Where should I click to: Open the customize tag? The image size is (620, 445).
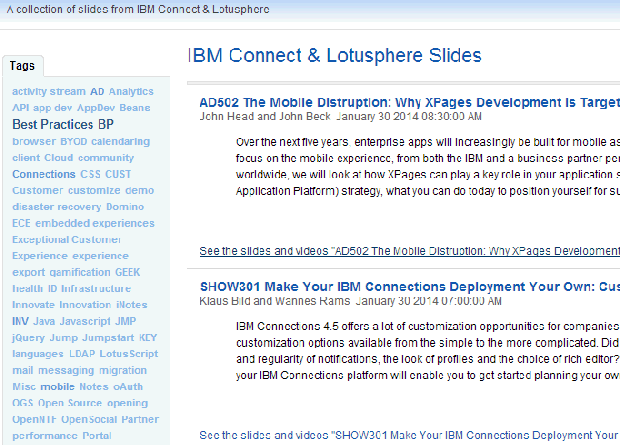tap(94, 190)
